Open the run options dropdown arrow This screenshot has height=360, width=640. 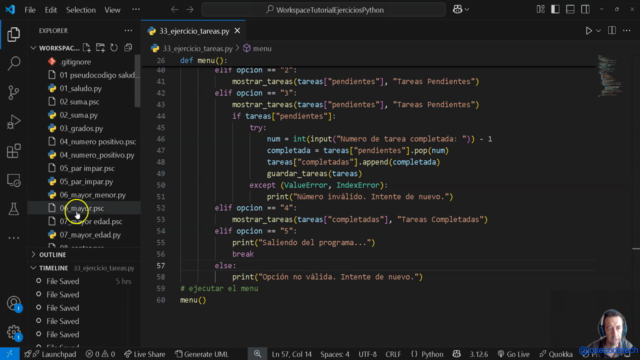click(x=598, y=31)
